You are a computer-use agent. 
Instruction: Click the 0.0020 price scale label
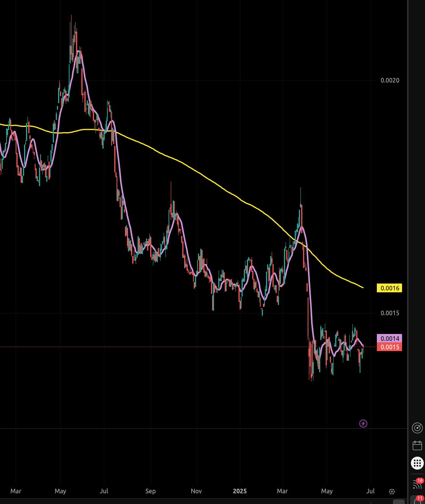pos(390,80)
